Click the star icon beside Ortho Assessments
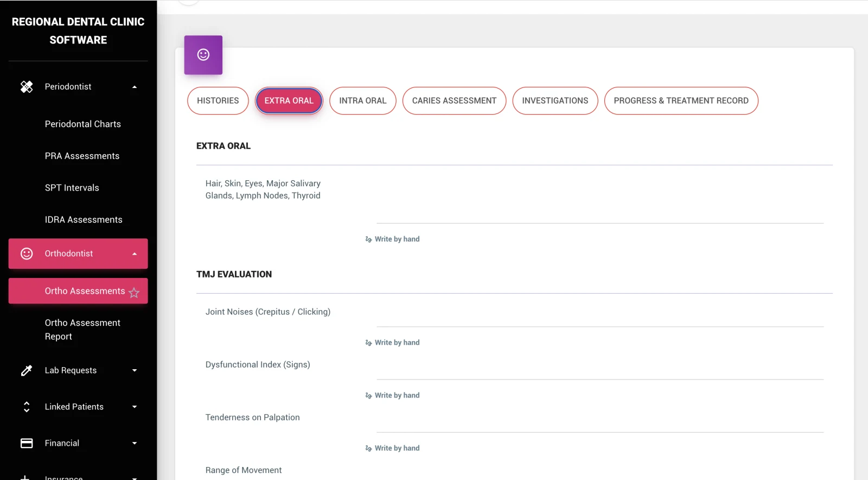Screen dimensions: 868x480 coord(134,293)
